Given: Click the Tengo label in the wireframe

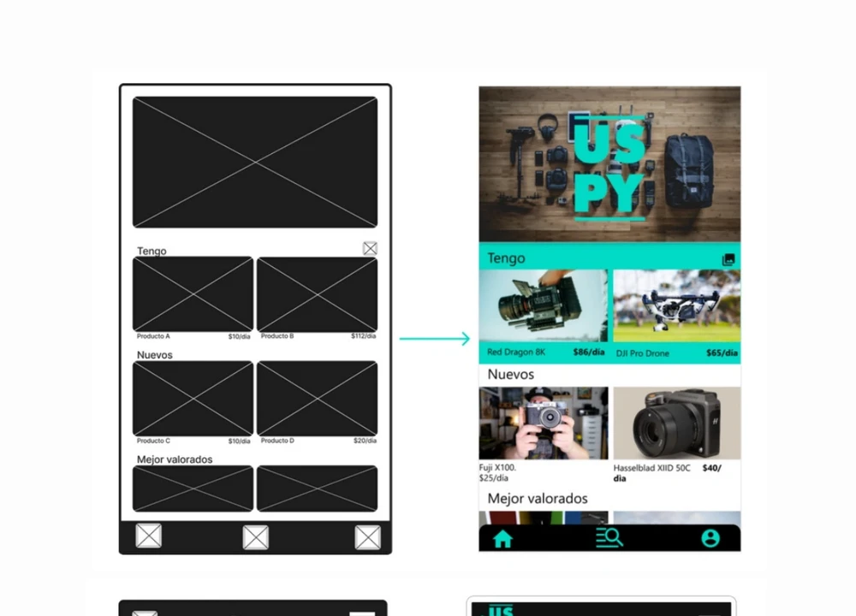Looking at the screenshot, I should [152, 251].
